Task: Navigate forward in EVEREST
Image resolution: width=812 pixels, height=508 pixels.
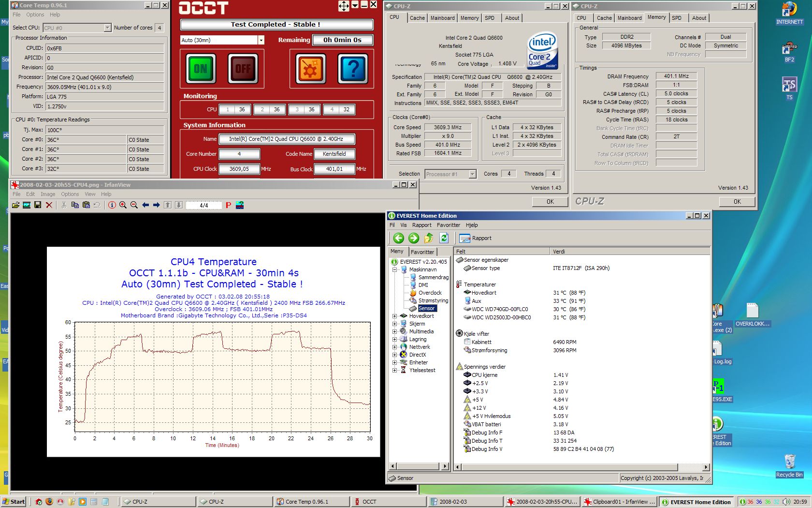Action: coord(414,238)
